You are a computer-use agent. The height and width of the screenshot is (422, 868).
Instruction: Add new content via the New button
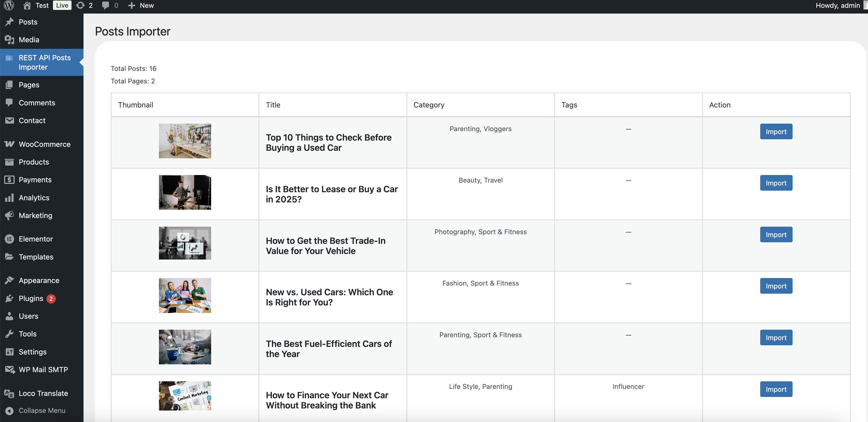coord(141,5)
